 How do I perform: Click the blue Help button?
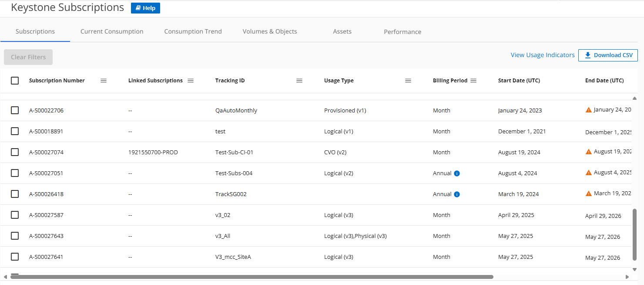pos(145,8)
